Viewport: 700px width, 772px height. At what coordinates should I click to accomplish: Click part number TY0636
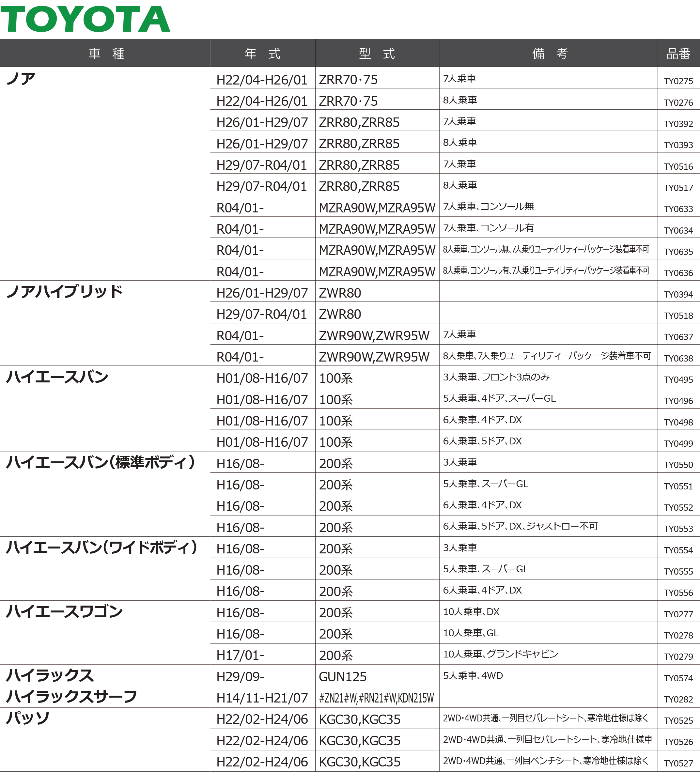tap(678, 273)
